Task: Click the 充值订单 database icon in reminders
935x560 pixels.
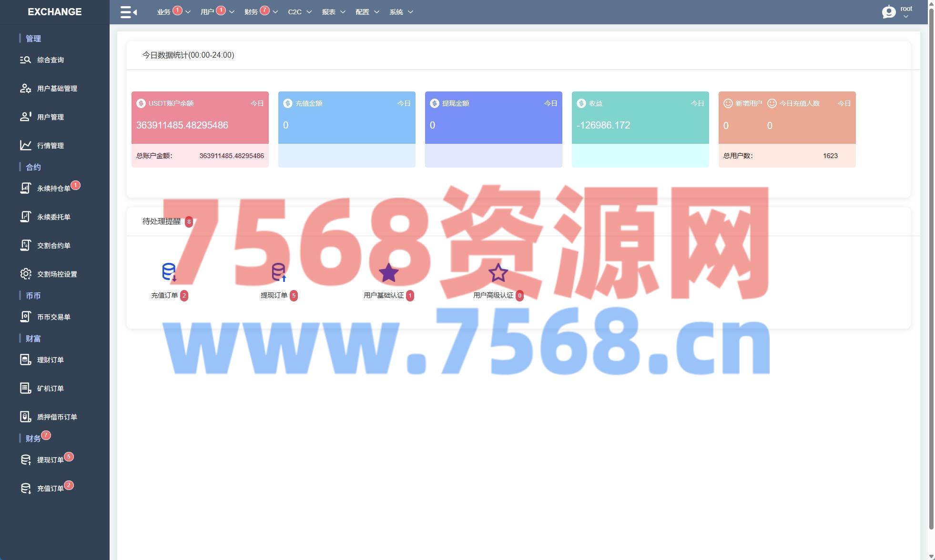Action: tap(169, 272)
